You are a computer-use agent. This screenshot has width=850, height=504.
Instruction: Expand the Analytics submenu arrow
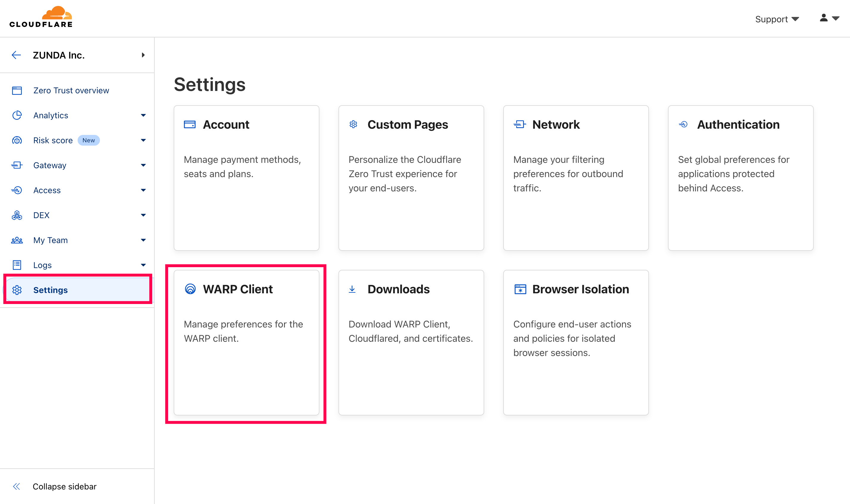(x=143, y=116)
